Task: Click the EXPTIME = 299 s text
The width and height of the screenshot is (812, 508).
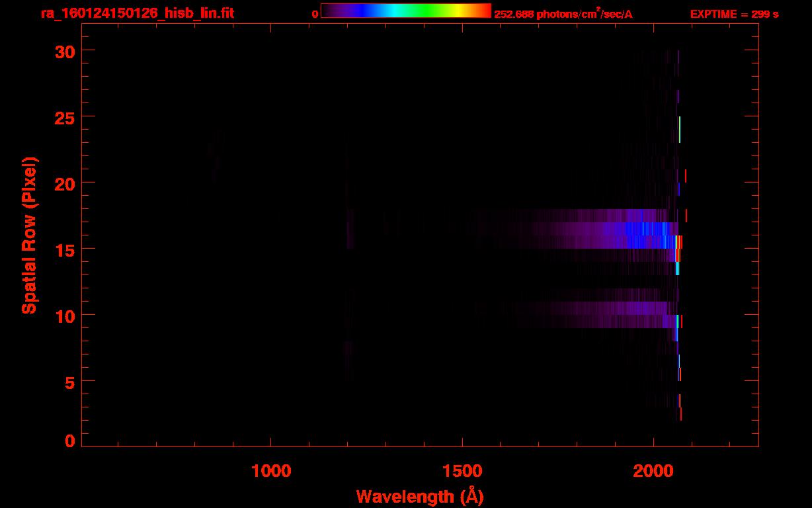Action: click(x=734, y=14)
